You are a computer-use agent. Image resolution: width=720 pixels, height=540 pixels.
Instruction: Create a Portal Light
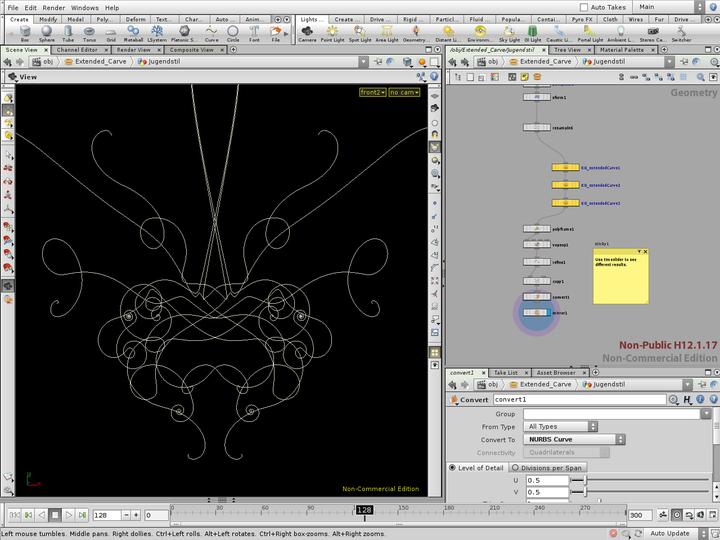click(x=590, y=33)
